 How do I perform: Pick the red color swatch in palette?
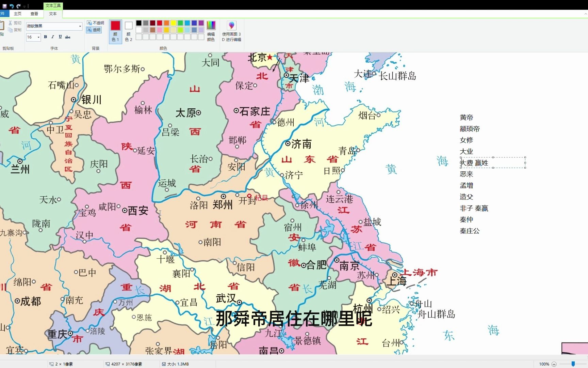(x=160, y=23)
